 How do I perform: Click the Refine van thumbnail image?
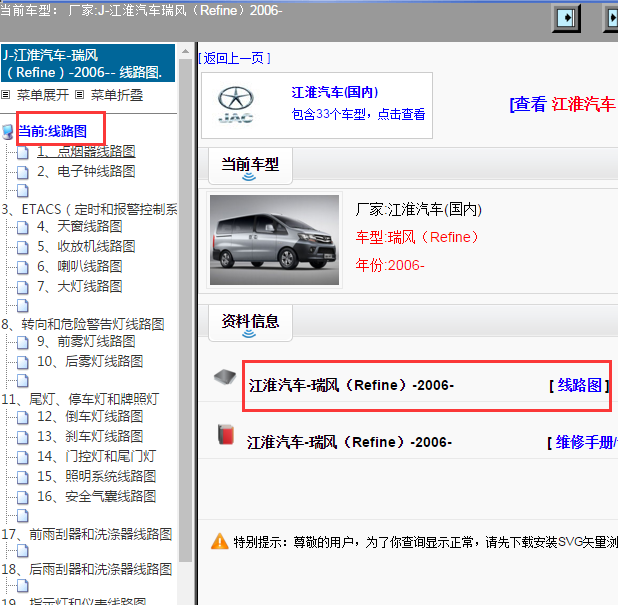tap(274, 240)
